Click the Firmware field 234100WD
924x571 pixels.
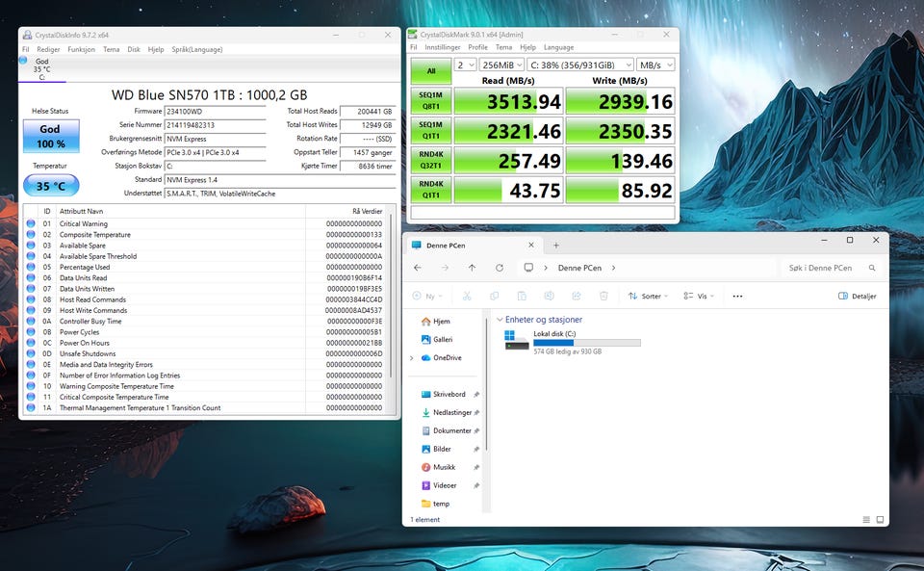tap(215, 112)
